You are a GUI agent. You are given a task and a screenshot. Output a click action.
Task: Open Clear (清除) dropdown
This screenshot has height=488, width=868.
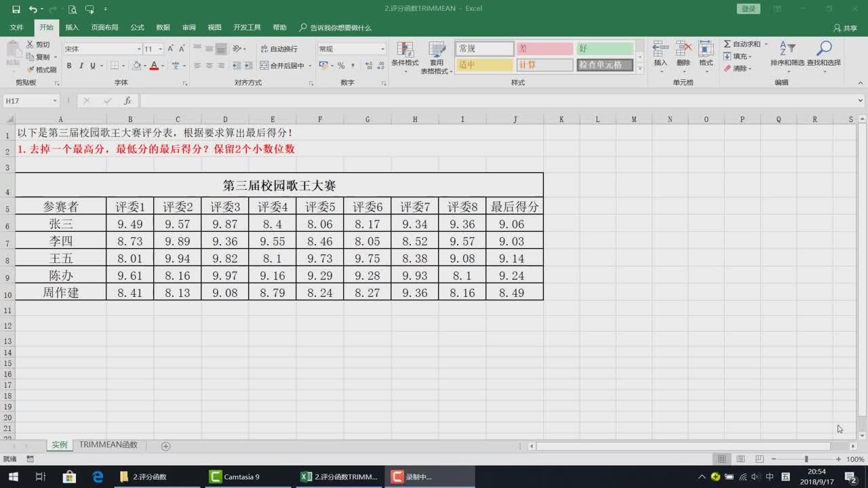click(x=738, y=68)
